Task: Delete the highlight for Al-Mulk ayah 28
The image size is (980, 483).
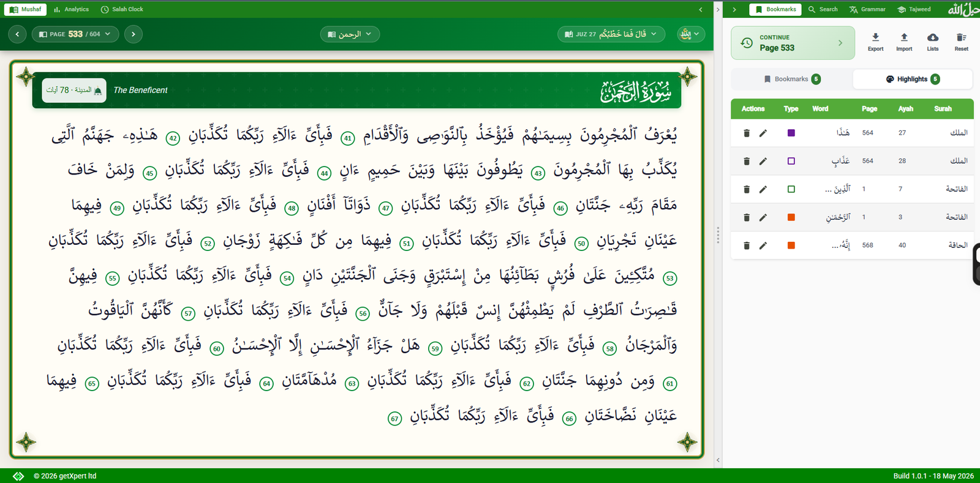Action: (x=747, y=161)
